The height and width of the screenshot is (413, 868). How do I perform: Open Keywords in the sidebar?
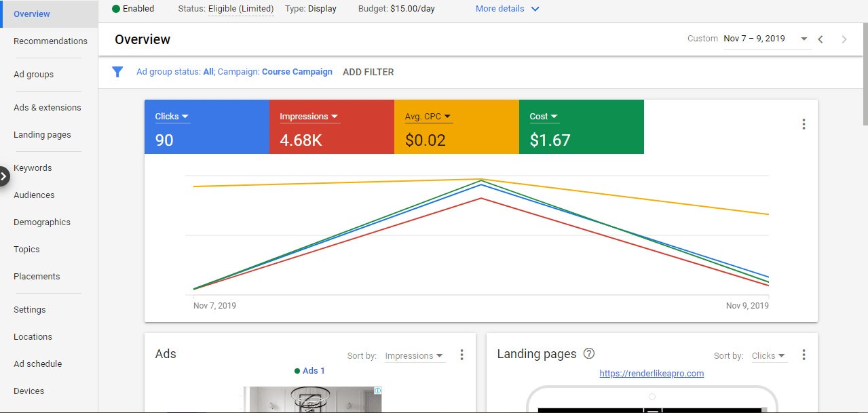[33, 168]
